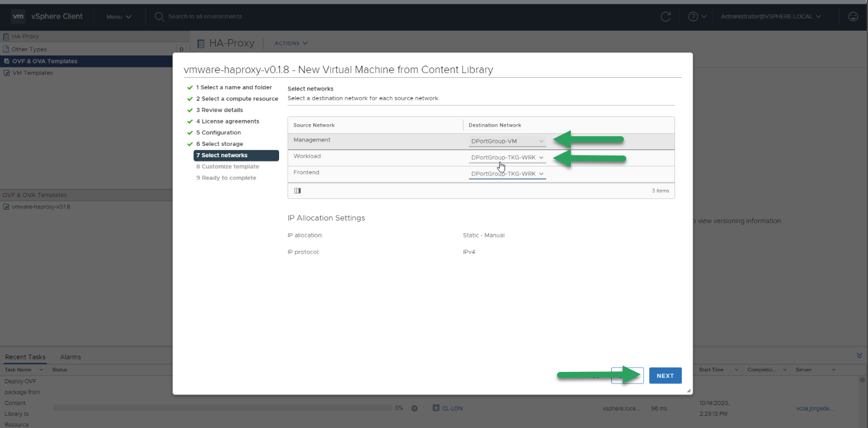Viewport: 868px width, 428px height.
Task: Open the ACTIONS dropdown
Action: pyautogui.click(x=291, y=43)
